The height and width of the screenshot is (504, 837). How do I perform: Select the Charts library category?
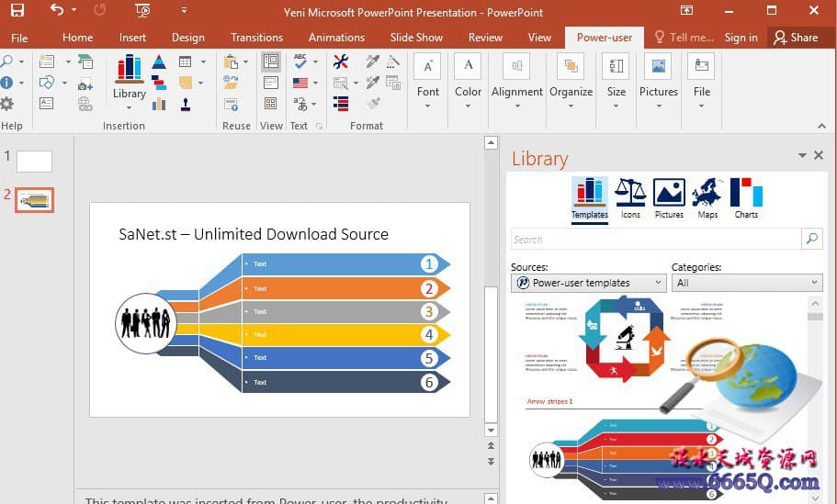pyautogui.click(x=746, y=199)
